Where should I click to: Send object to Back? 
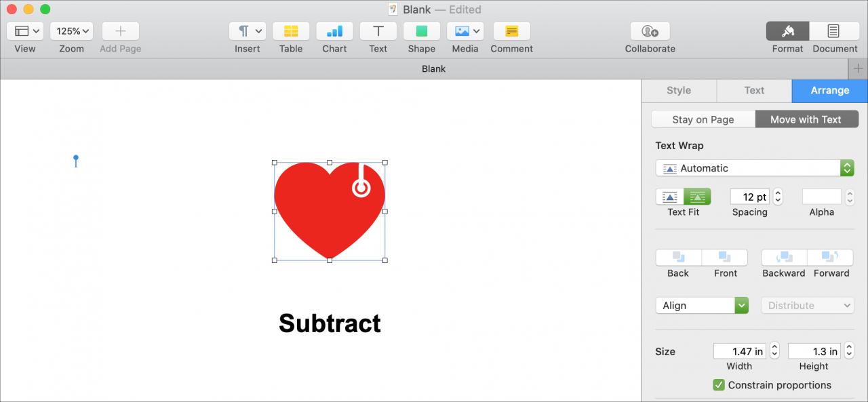point(678,258)
